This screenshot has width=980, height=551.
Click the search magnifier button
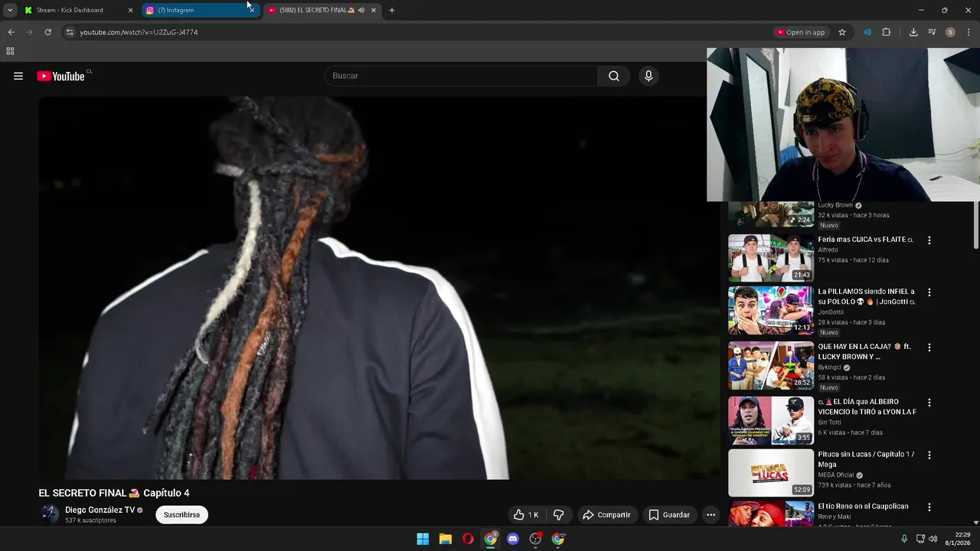coord(614,76)
